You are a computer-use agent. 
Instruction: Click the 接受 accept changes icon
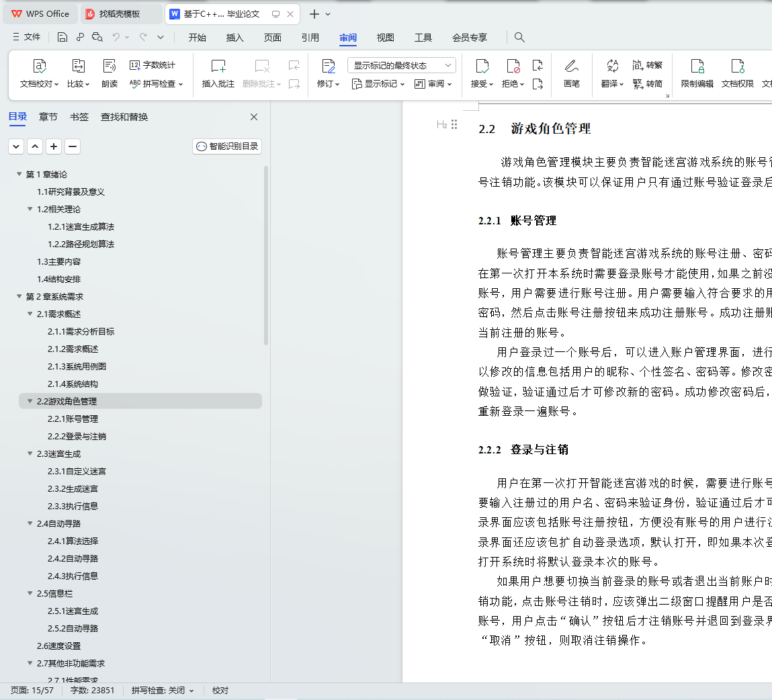[x=482, y=66]
